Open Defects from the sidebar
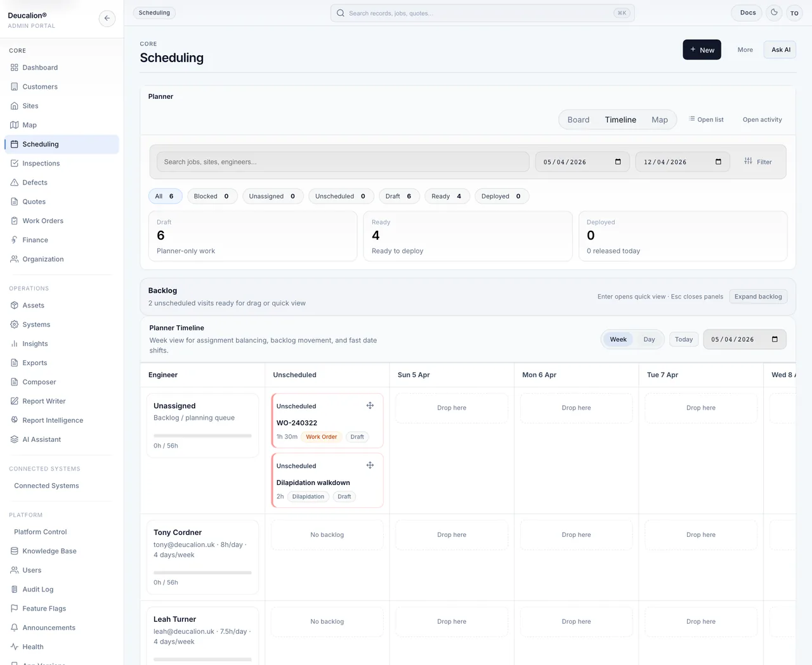The width and height of the screenshot is (812, 665). coord(35,183)
